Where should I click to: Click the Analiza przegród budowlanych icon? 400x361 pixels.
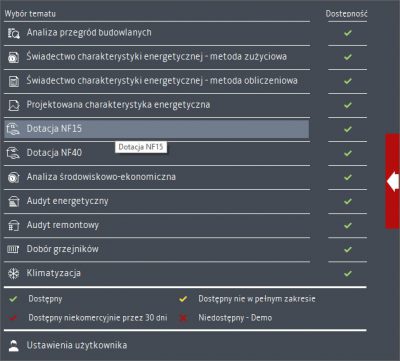point(14,33)
